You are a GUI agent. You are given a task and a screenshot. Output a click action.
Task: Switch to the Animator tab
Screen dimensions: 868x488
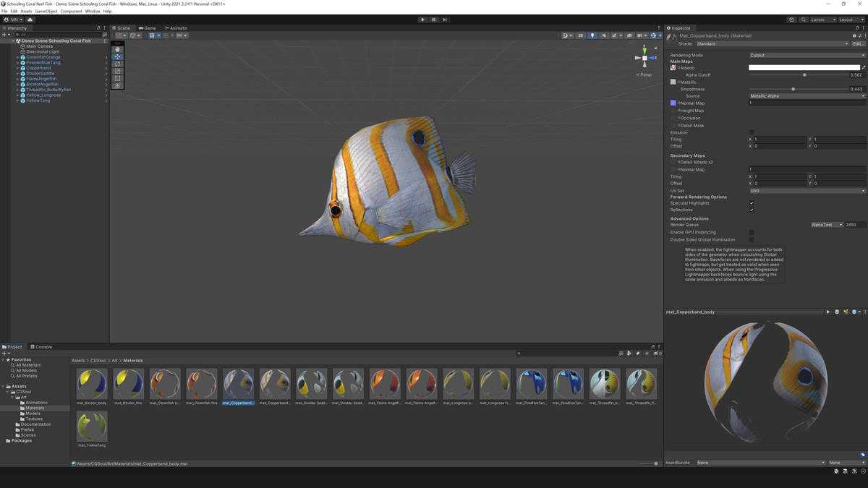coord(176,28)
